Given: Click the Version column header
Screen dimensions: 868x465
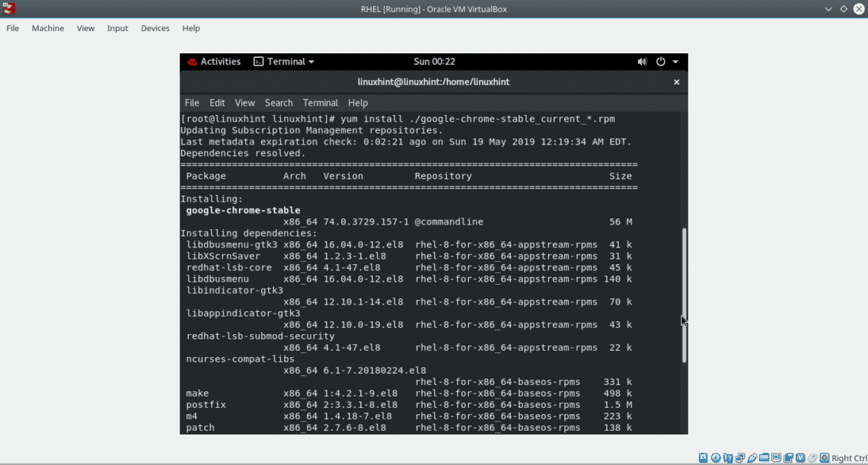Looking at the screenshot, I should (343, 176).
